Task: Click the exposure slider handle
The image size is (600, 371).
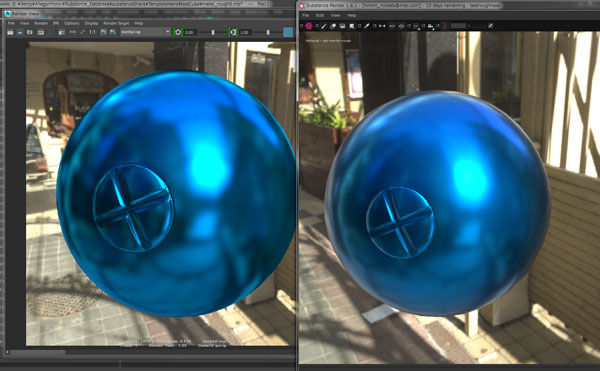Action: click(213, 33)
